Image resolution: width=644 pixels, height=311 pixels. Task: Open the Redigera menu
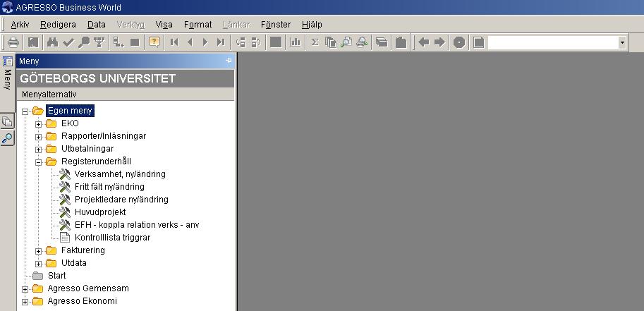pos(58,25)
